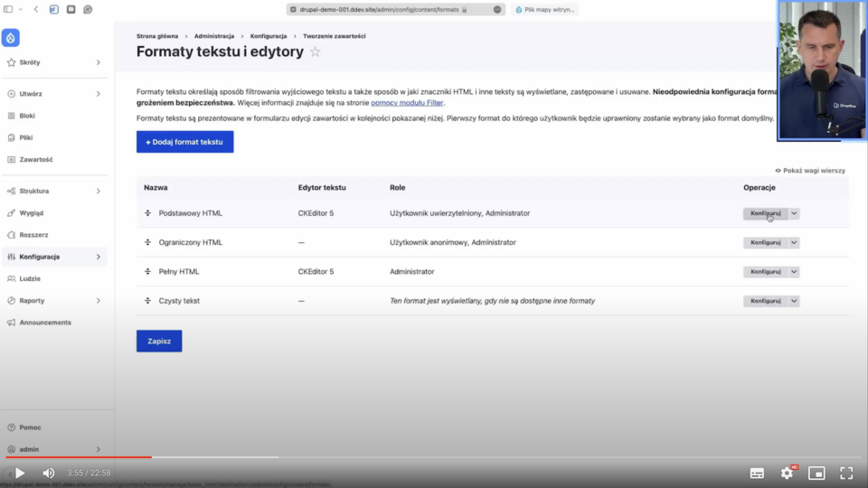Click drag handle for Pełny HTML row
868x488 pixels.
coord(147,272)
